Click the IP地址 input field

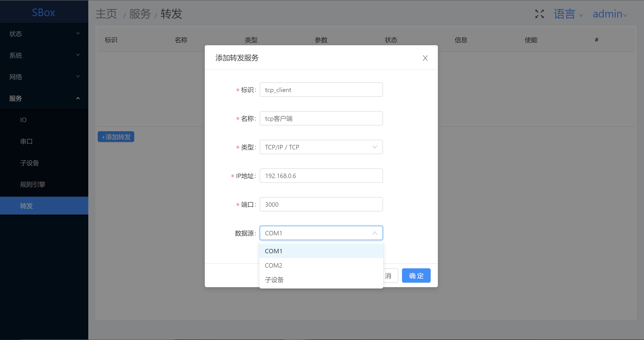[321, 176]
